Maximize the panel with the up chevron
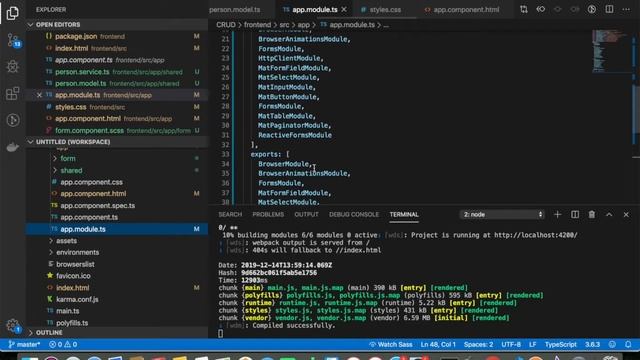Image resolution: width=640 pixels, height=360 pixels. (x=609, y=214)
